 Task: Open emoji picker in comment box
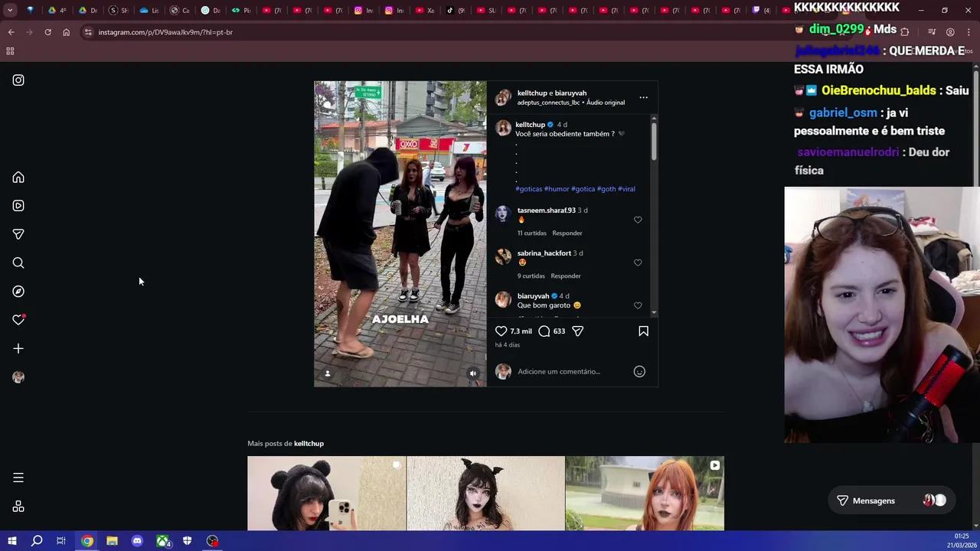pyautogui.click(x=639, y=372)
